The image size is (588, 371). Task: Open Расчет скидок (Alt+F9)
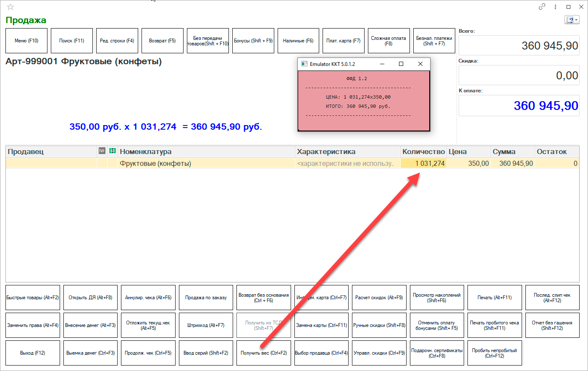click(379, 298)
